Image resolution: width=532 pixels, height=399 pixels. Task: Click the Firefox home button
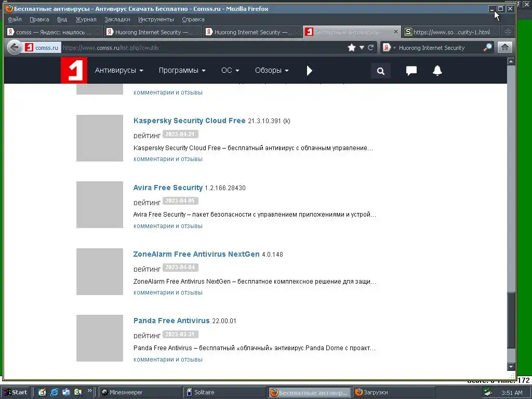pos(505,47)
